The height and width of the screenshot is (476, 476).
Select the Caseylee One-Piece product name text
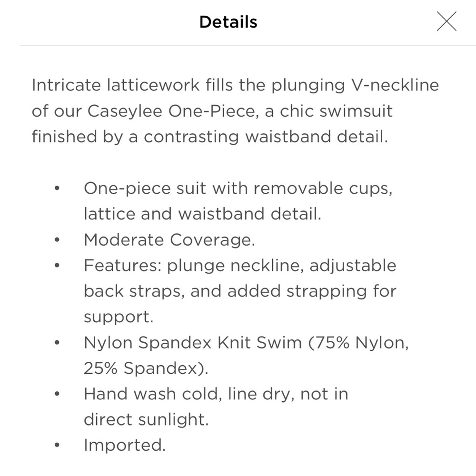tap(171, 111)
